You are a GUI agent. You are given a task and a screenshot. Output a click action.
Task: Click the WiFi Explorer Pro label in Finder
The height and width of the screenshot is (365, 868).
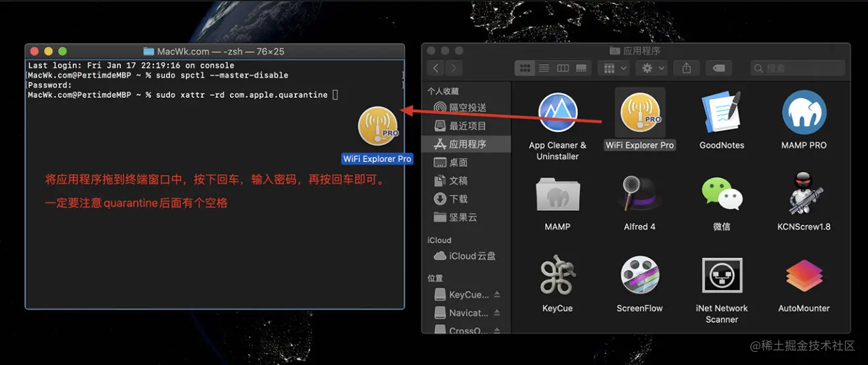640,145
